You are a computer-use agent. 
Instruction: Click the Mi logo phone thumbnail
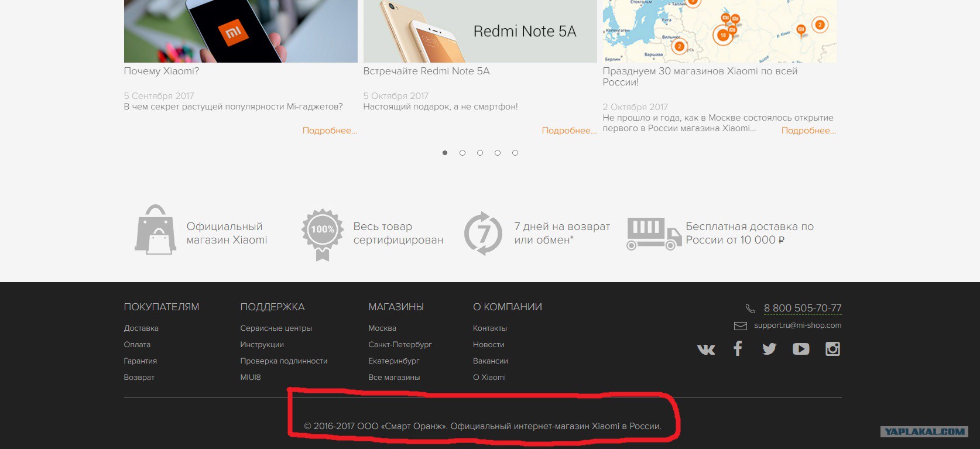coord(241,31)
